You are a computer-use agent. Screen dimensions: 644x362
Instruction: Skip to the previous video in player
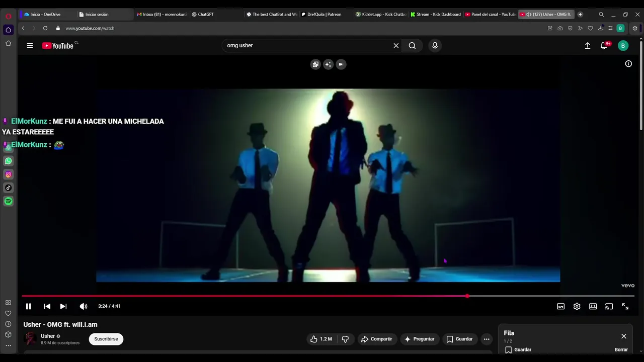click(47, 306)
